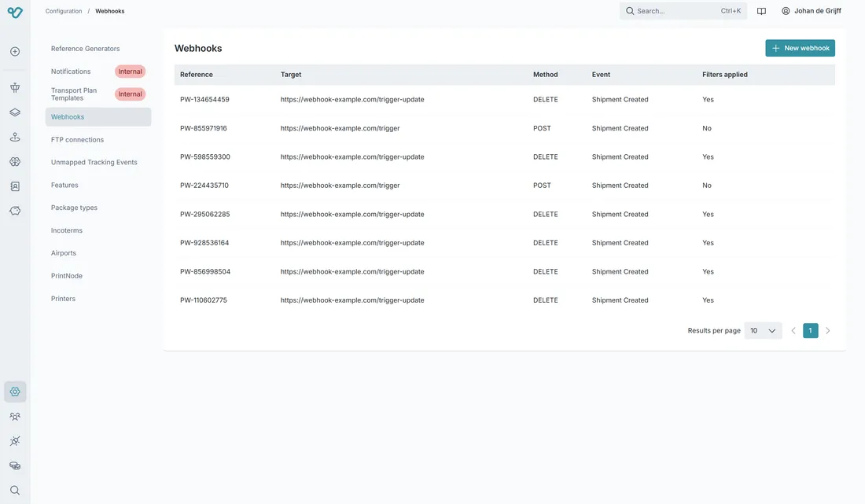The height and width of the screenshot is (504, 865).
Task: Open Incoterms menu item
Action: pyautogui.click(x=98, y=230)
